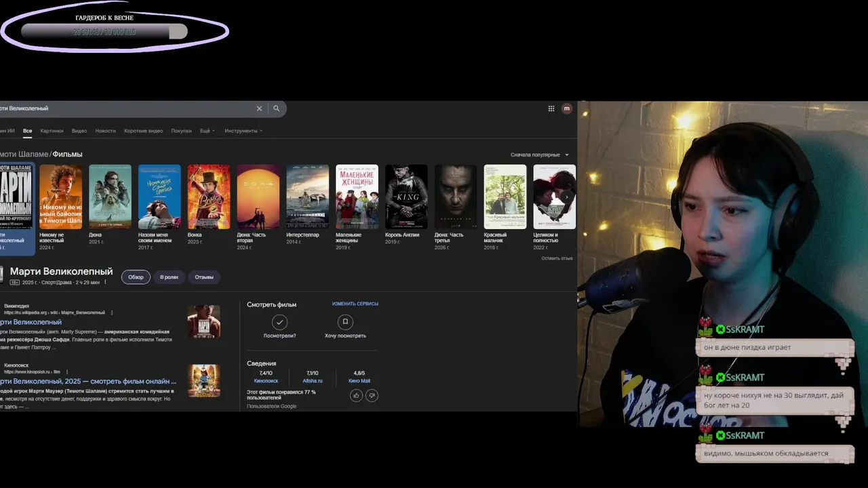Clear the search box with the X icon
Screen dimensions: 868x488
[x=259, y=108]
